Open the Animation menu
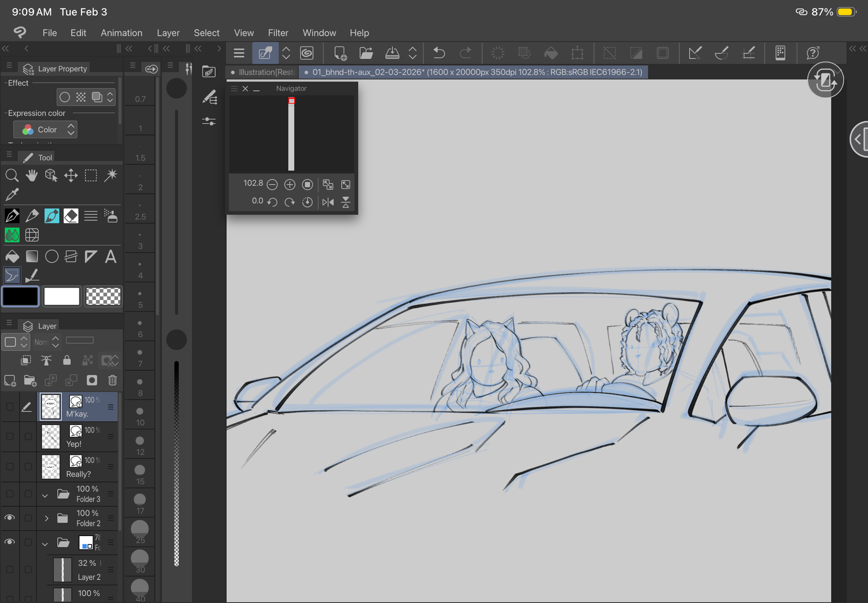The image size is (868, 603). point(121,33)
